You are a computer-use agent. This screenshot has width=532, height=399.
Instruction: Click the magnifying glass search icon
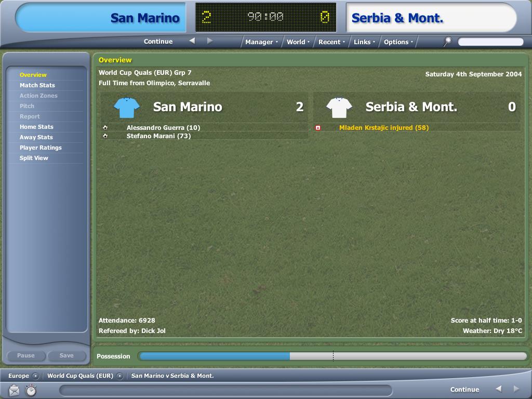coord(447,42)
